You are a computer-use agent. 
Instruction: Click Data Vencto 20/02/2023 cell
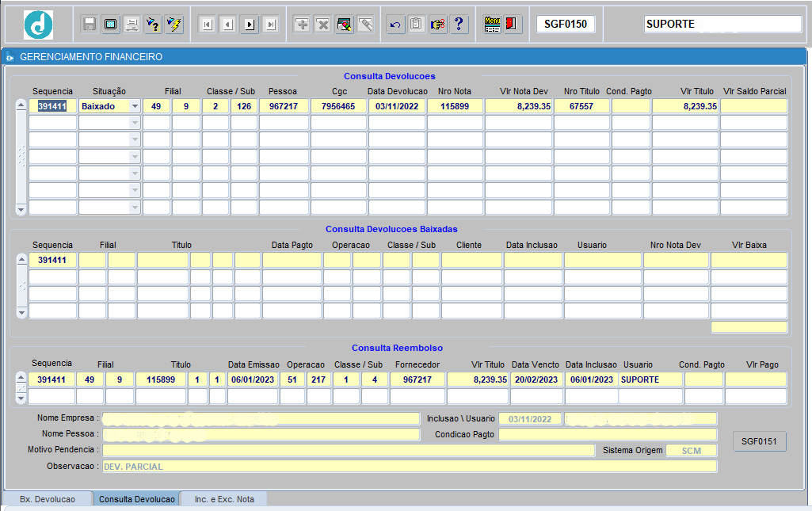tap(536, 379)
